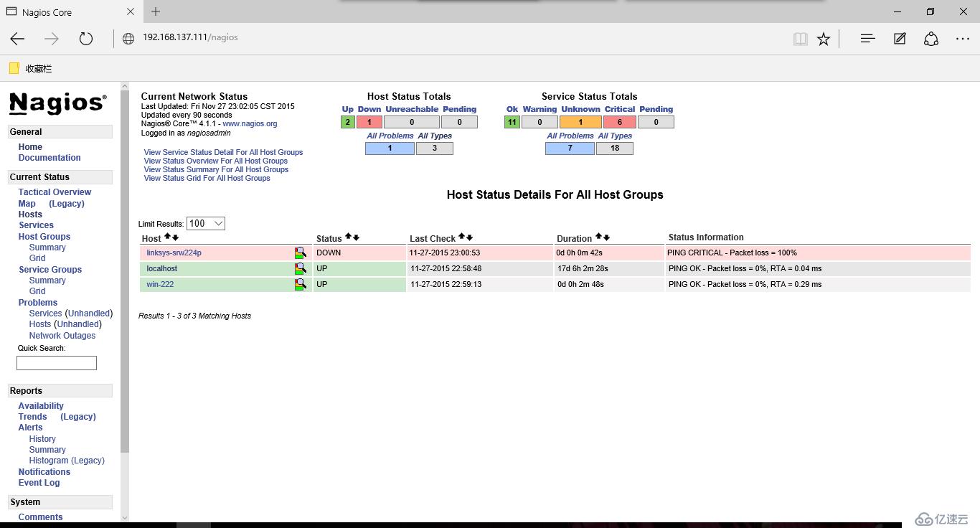
Task: Open reading view book icon
Action: tap(800, 39)
